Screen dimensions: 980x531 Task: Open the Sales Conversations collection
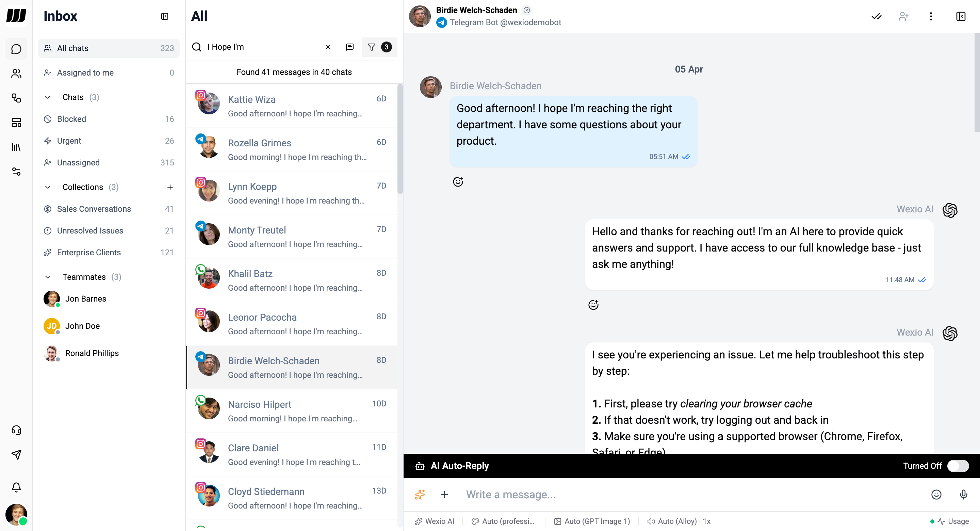coord(94,209)
